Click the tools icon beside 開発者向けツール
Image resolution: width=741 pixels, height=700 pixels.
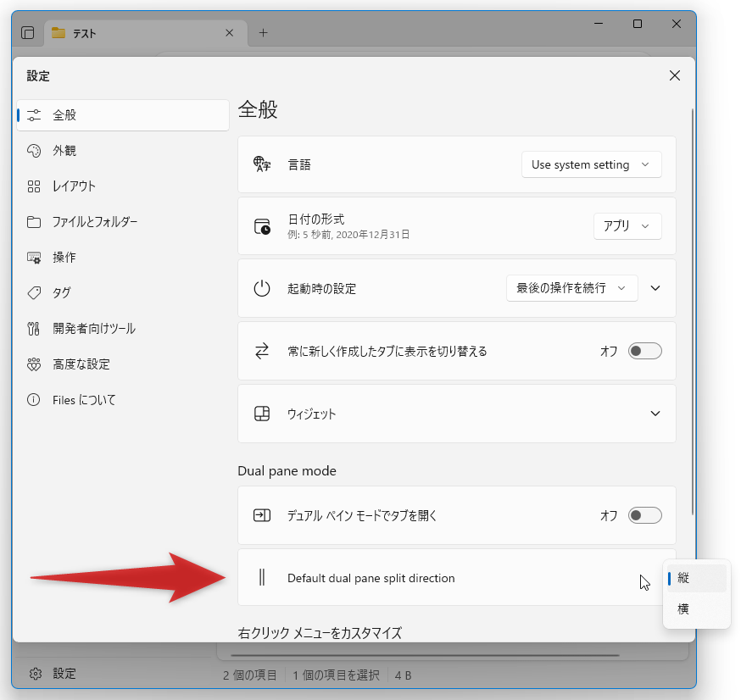(x=34, y=328)
